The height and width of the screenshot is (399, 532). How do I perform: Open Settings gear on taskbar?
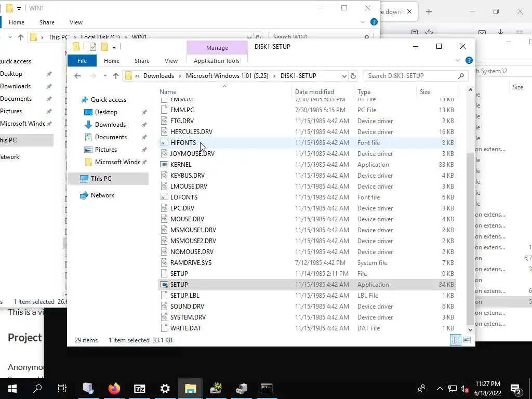[165, 389]
